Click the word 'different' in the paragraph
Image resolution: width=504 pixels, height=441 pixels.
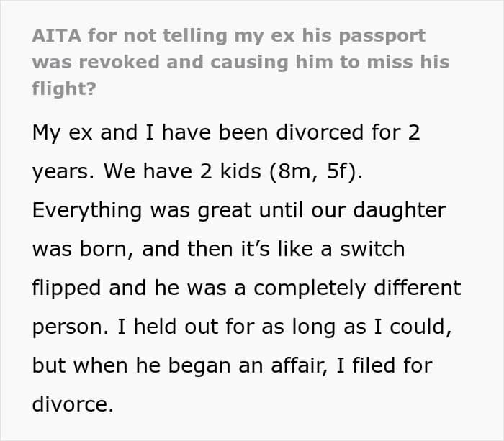(417, 288)
